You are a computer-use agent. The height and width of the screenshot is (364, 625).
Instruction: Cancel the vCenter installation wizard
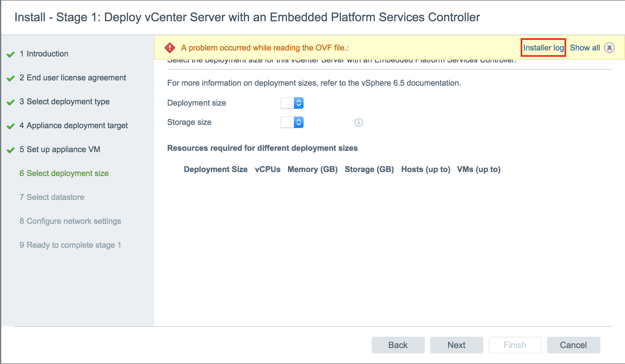click(573, 345)
